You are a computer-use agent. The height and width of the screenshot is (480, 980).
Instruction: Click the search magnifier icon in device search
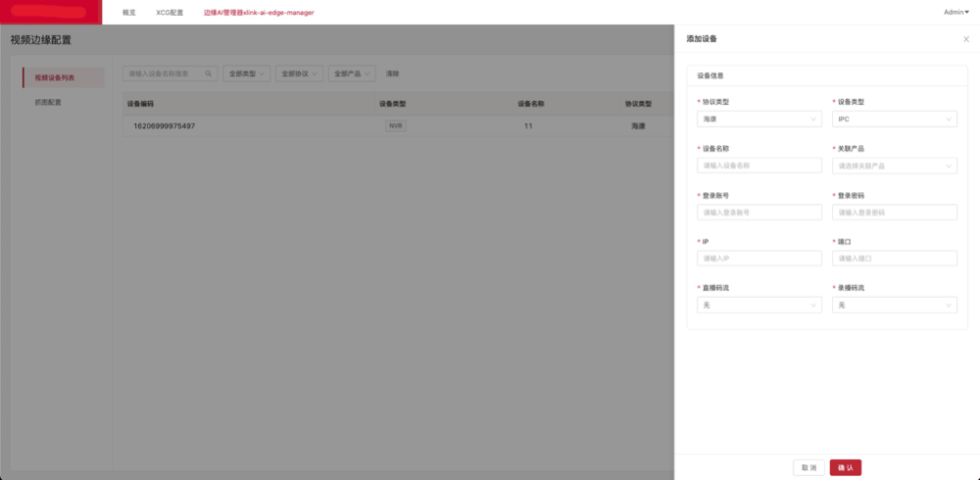[208, 73]
